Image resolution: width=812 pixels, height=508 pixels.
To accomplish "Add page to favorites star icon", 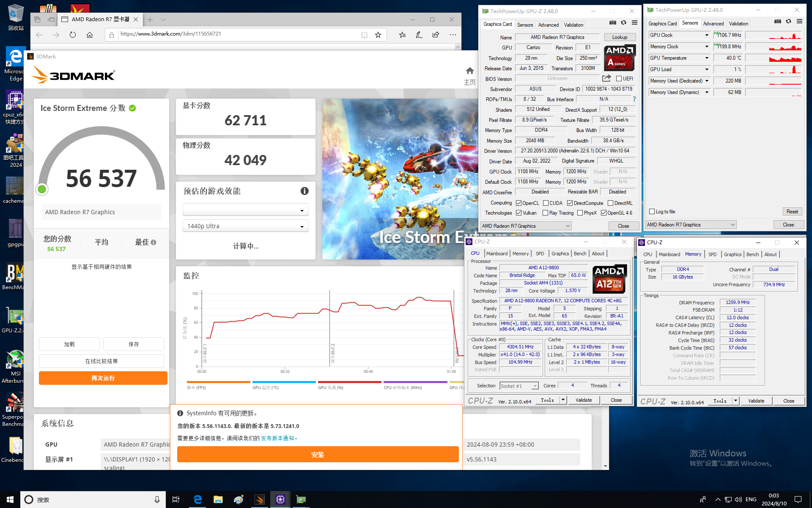I will click(x=378, y=35).
